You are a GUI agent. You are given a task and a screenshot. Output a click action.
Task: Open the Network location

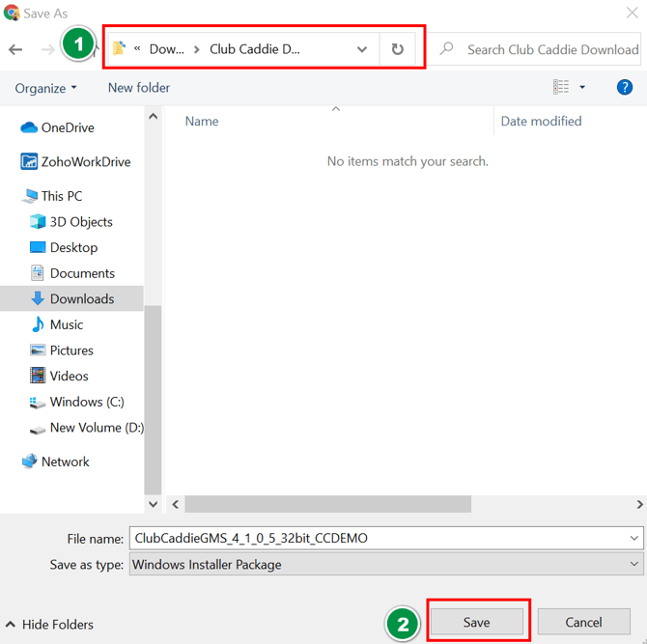[x=55, y=462]
